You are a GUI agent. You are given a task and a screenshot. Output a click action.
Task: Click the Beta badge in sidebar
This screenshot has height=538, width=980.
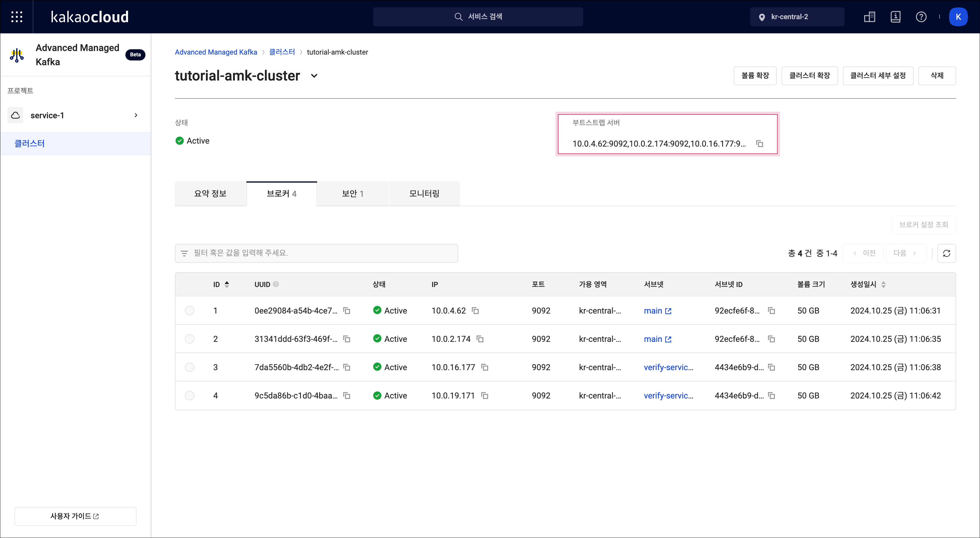[x=135, y=54]
